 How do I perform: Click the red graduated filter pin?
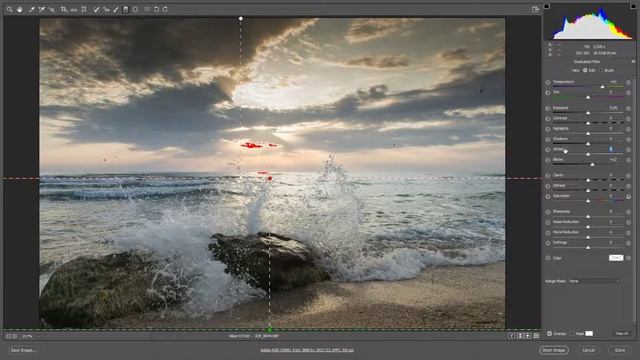click(270, 179)
